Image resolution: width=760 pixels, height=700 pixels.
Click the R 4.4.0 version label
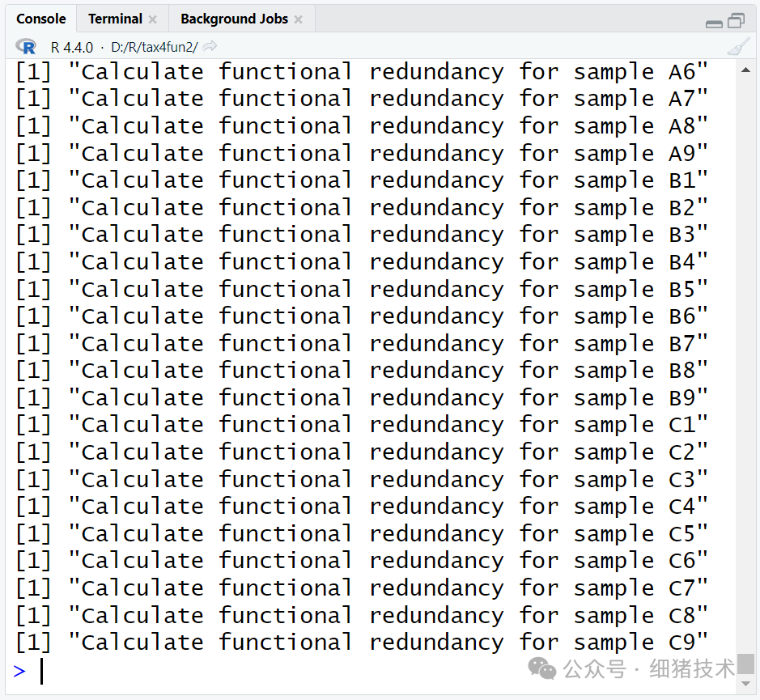coord(71,47)
